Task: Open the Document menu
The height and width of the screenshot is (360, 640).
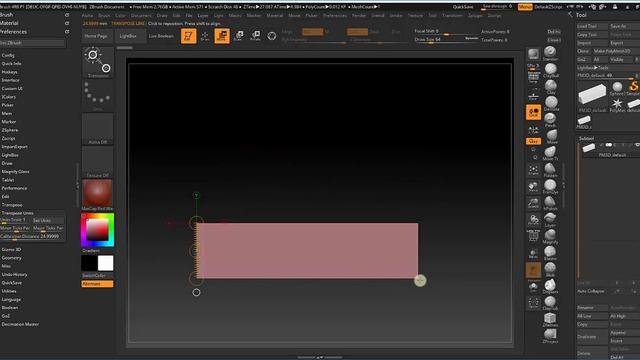Action: (141, 16)
